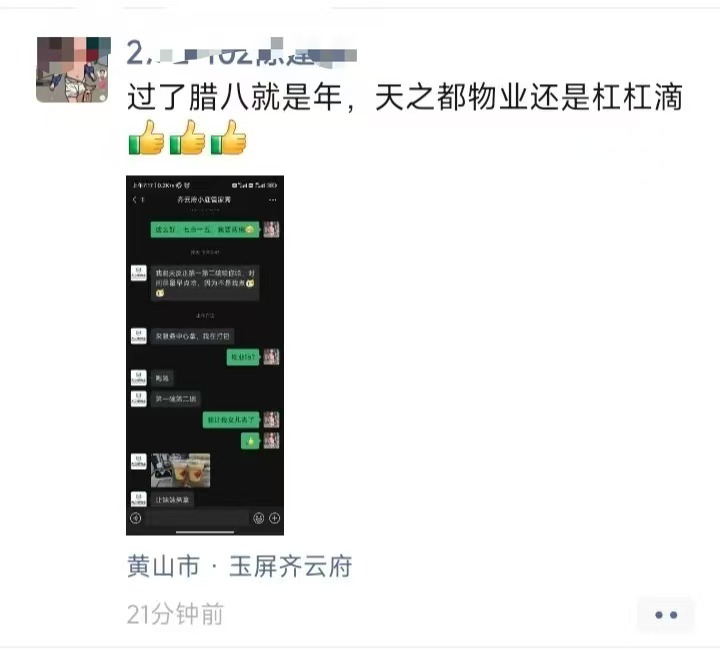Click the third thumbs-up emoji in post

228,137
